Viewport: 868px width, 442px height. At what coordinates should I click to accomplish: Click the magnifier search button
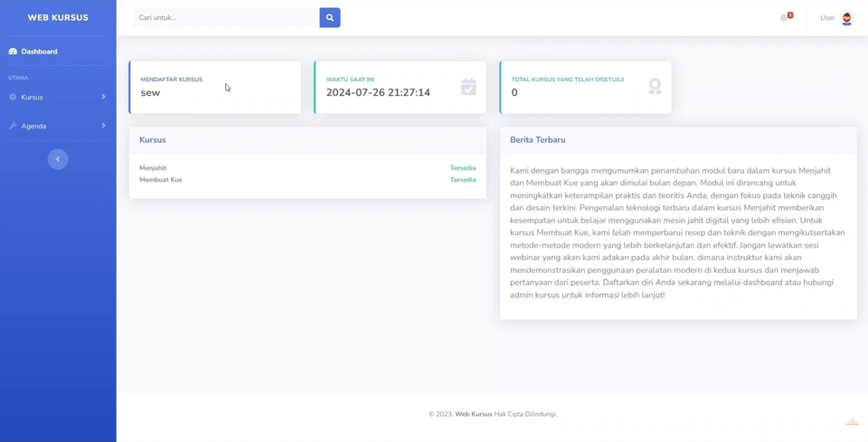330,17
